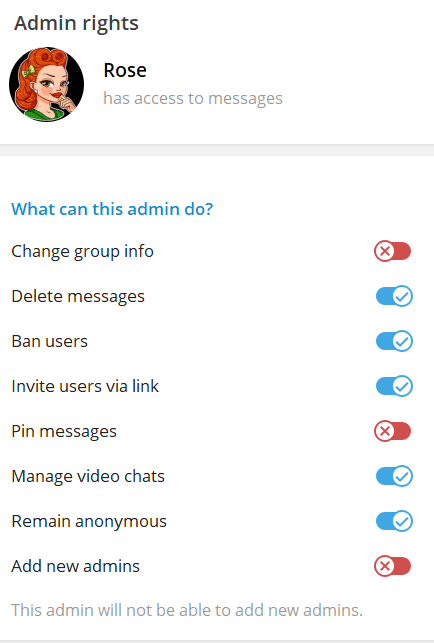Enable the Add new admins toggle
The height and width of the screenshot is (643, 434).
point(393,566)
